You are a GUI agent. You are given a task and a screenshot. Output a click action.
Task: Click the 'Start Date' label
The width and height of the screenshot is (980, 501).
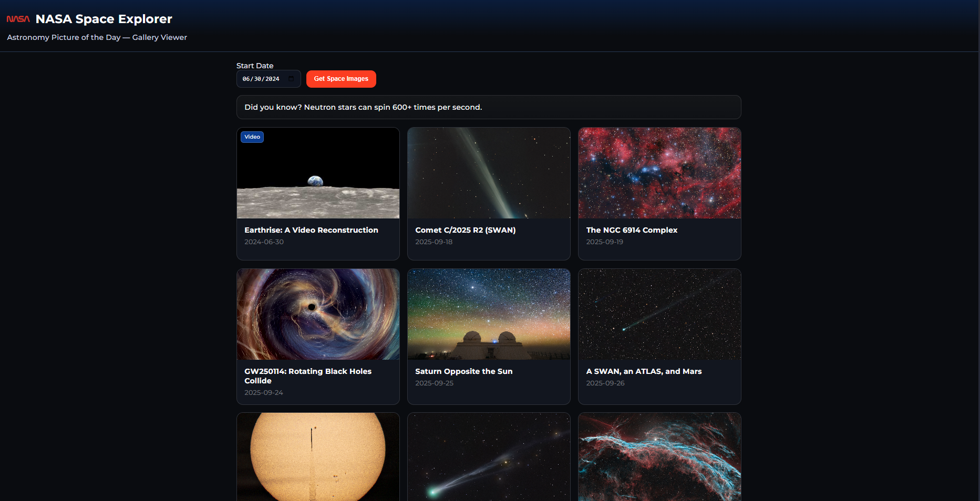255,66
